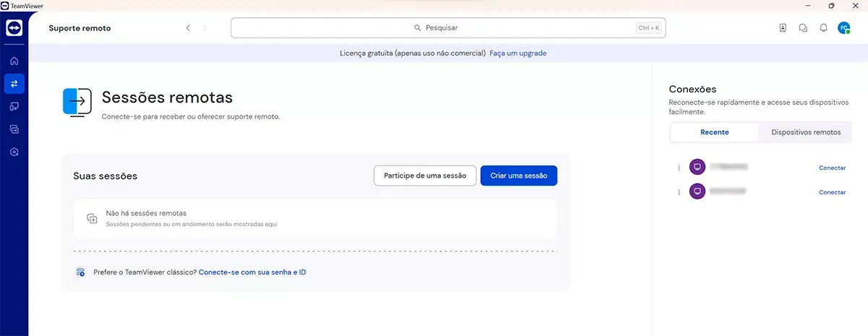This screenshot has width=868, height=336.
Task: Click the Conexões heading
Action: 692,90
